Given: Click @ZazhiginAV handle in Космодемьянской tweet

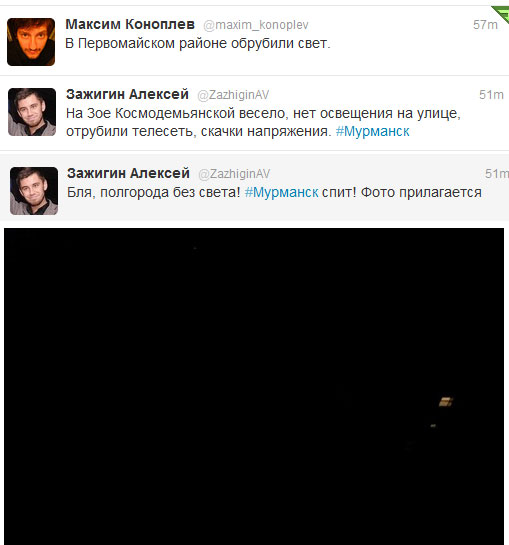Looking at the screenshot, I should pos(233,95).
